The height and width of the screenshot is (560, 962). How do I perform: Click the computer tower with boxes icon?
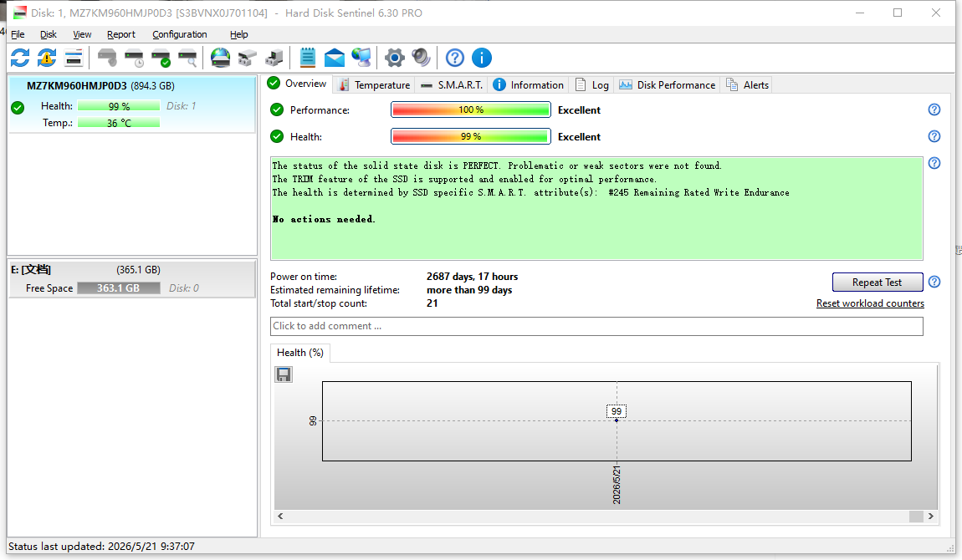(x=274, y=58)
